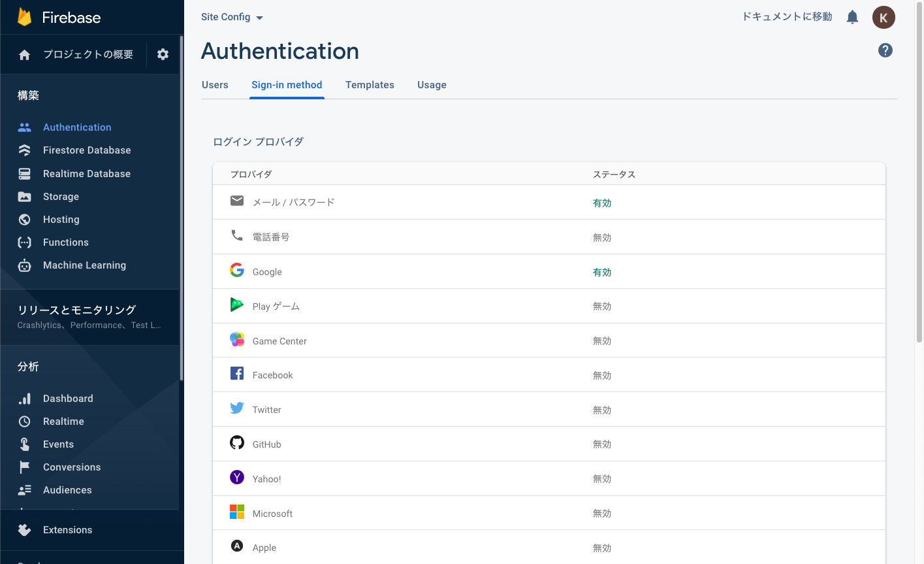Open Realtime Database in sidebar
Image resolution: width=924 pixels, height=564 pixels.
click(87, 174)
